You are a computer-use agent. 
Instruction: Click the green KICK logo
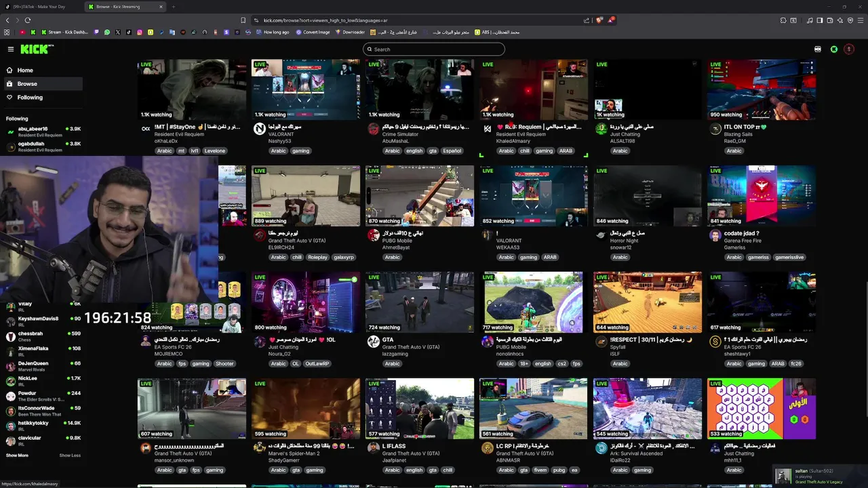coord(35,49)
